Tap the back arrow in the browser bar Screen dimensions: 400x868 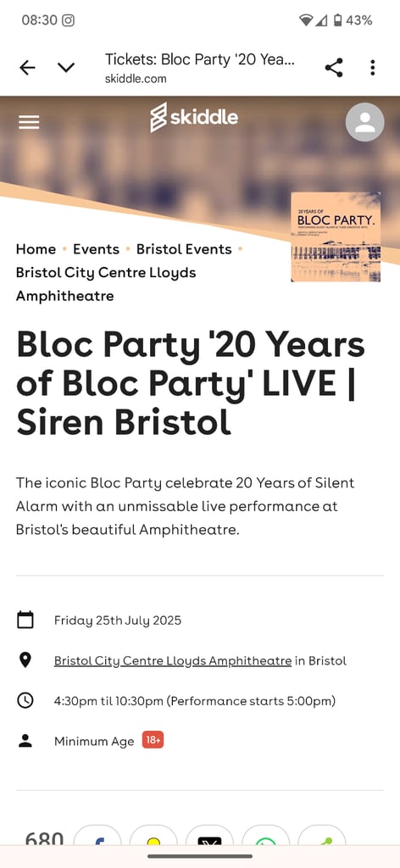pos(27,68)
